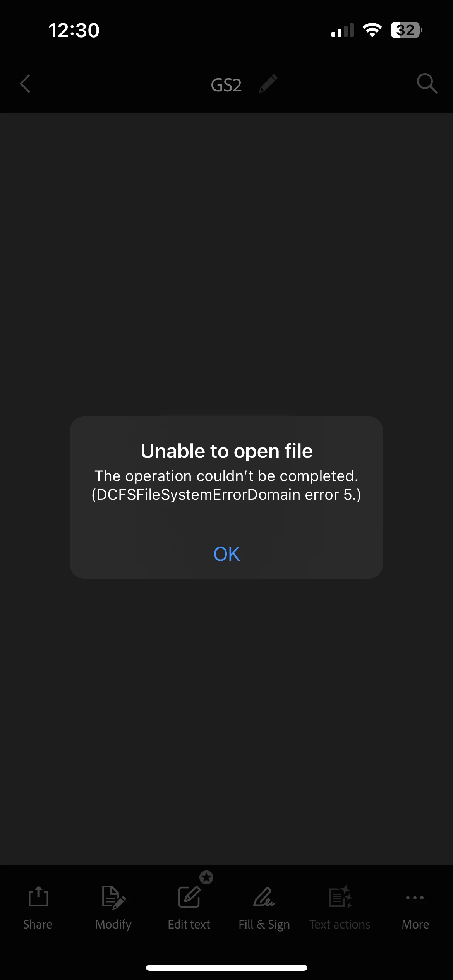Dismiss the error dialog with OK
The height and width of the screenshot is (980, 453).
pyautogui.click(x=226, y=553)
